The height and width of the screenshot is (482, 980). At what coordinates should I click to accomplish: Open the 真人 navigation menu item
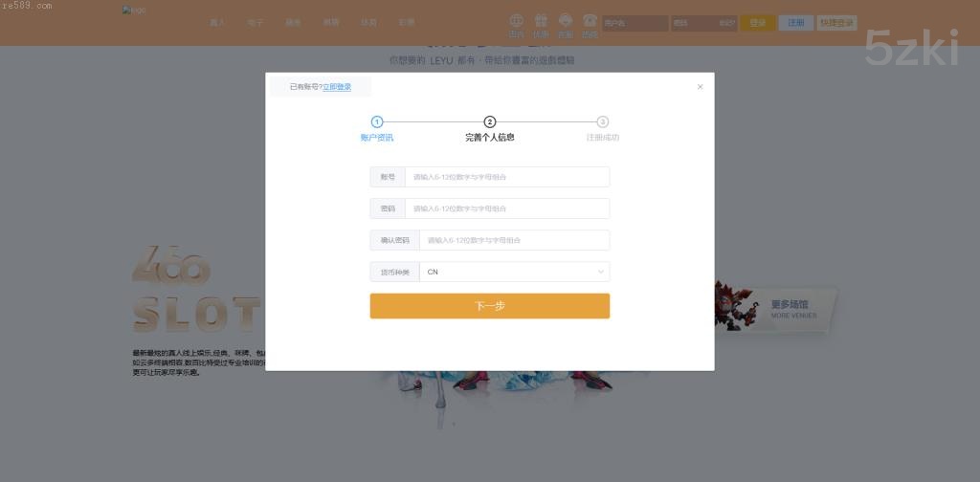pos(217,22)
